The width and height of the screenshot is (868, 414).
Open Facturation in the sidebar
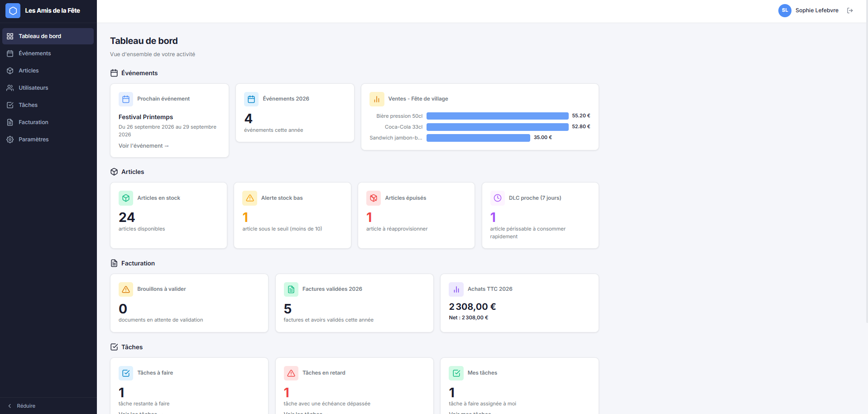48,122
